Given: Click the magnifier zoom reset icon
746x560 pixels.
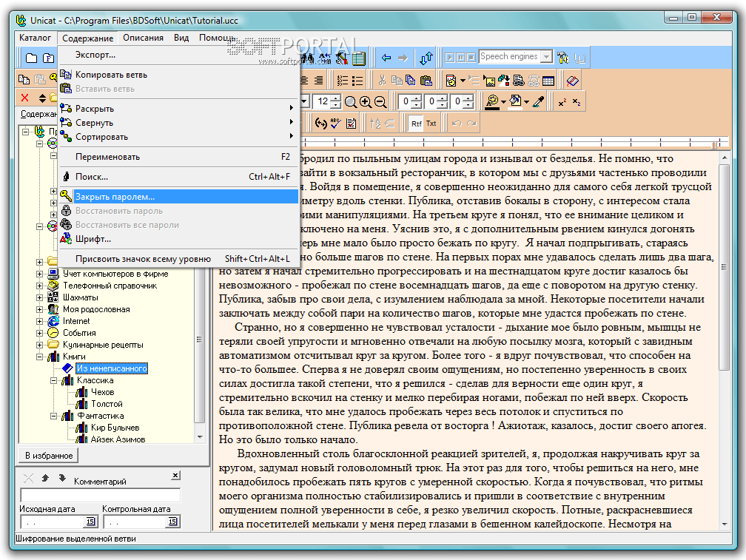Looking at the screenshot, I should tap(351, 102).
